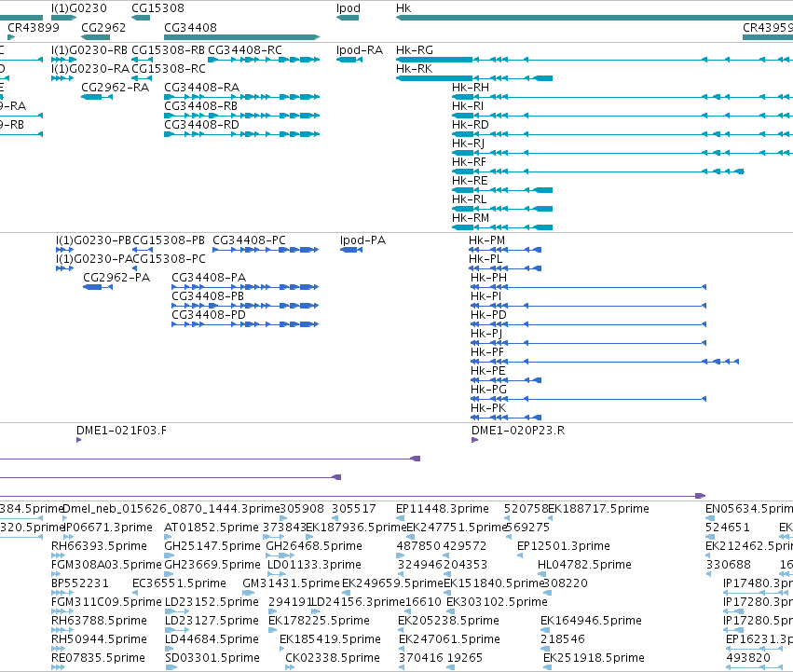This screenshot has height=672, width=793.
Task: Click the Hk-RE transcript label
Action: pos(470,181)
